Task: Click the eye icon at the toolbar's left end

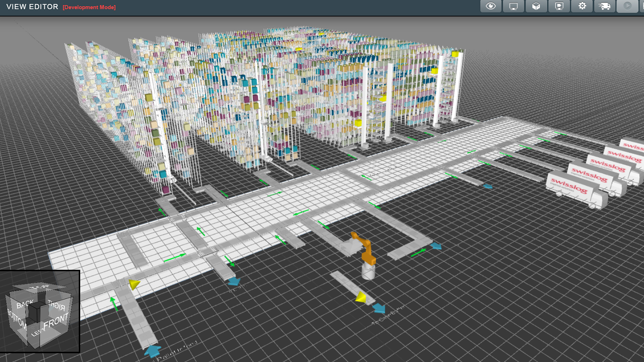Action: (491, 6)
